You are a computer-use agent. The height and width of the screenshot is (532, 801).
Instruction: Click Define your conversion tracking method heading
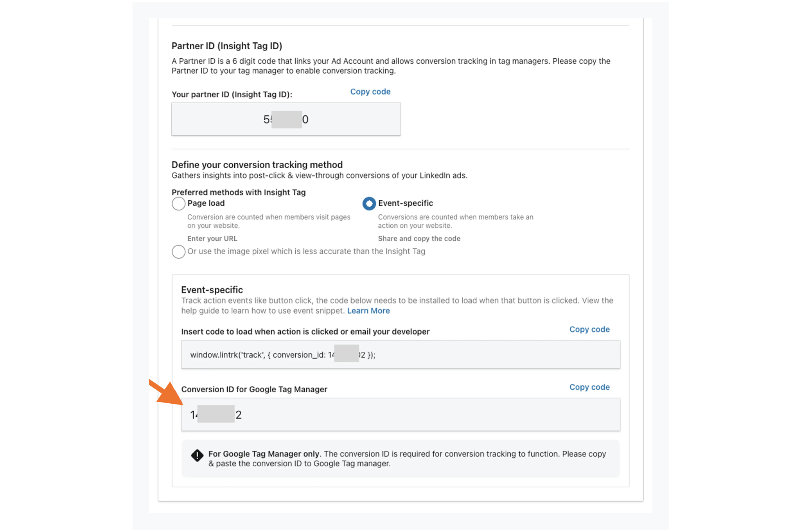pyautogui.click(x=257, y=164)
